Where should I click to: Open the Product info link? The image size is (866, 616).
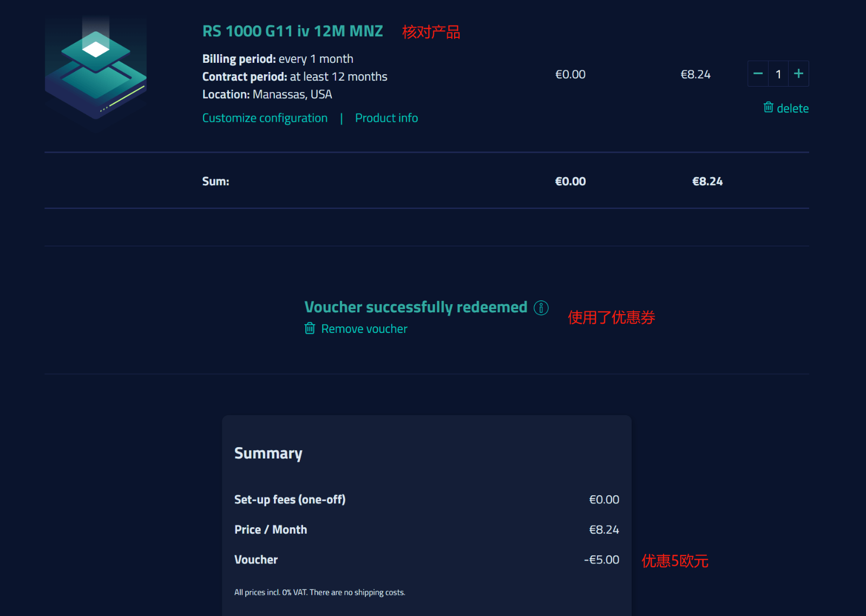coord(386,118)
